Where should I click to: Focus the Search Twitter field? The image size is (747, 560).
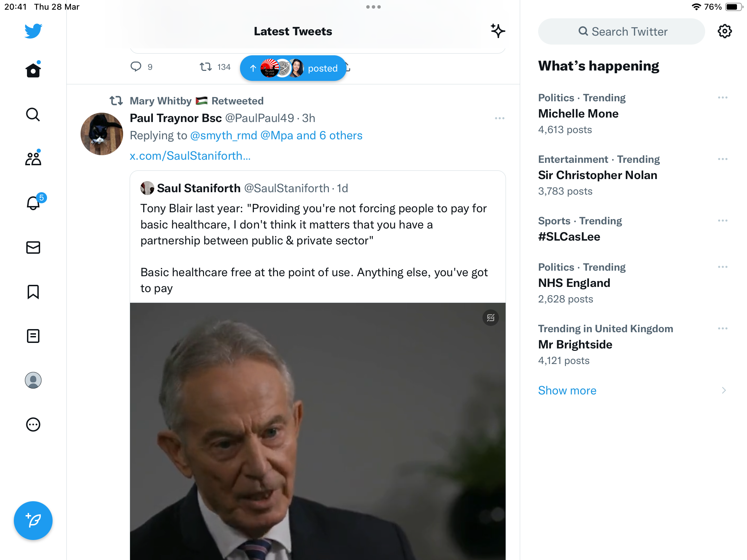[621, 31]
